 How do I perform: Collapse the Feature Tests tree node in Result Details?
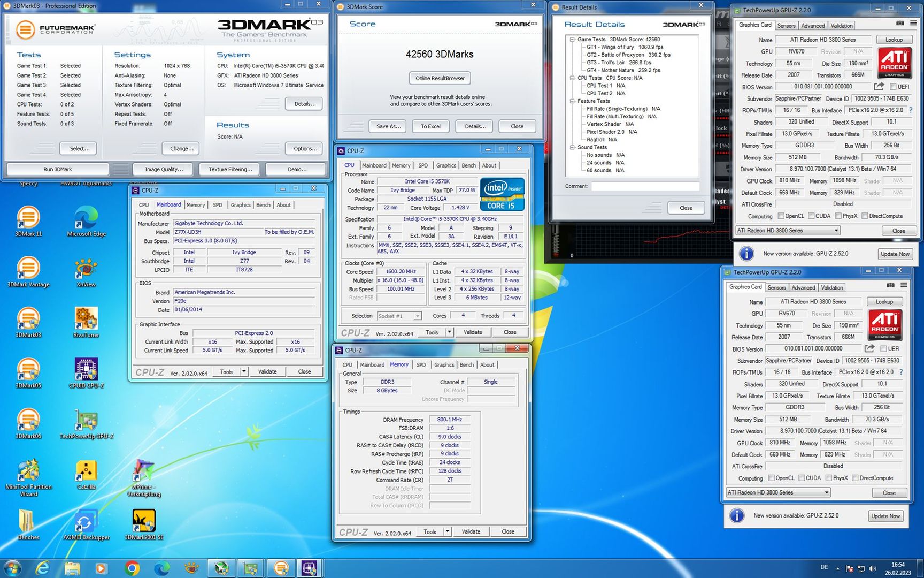[572, 101]
